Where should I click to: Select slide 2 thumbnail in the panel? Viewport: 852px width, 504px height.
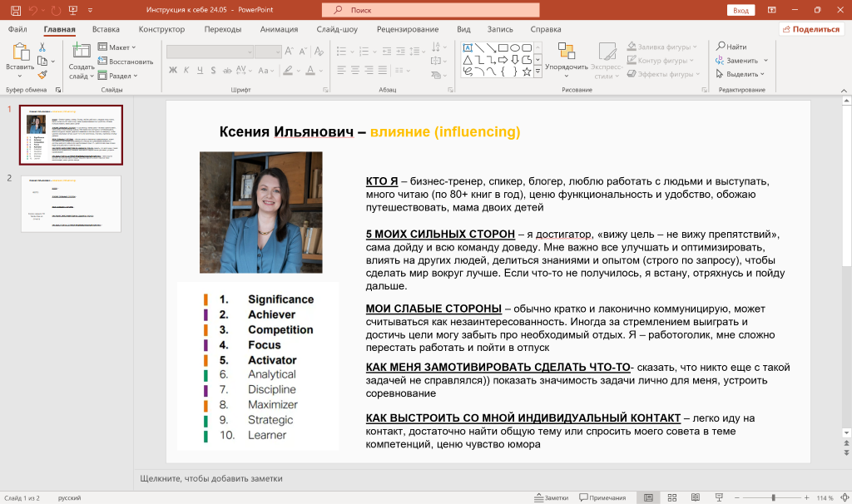(72, 204)
